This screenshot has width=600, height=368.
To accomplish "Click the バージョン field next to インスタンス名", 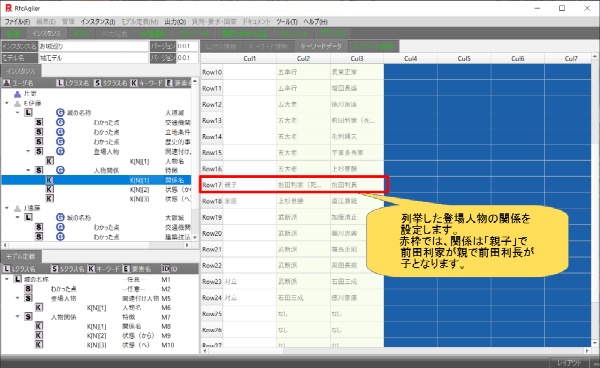I will point(187,46).
